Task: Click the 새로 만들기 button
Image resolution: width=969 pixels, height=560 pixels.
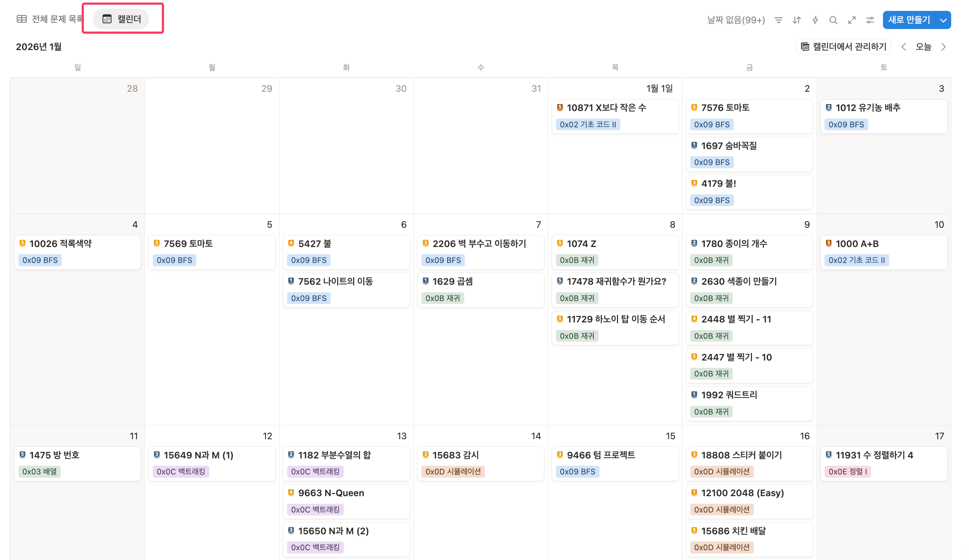Action: [x=909, y=20]
